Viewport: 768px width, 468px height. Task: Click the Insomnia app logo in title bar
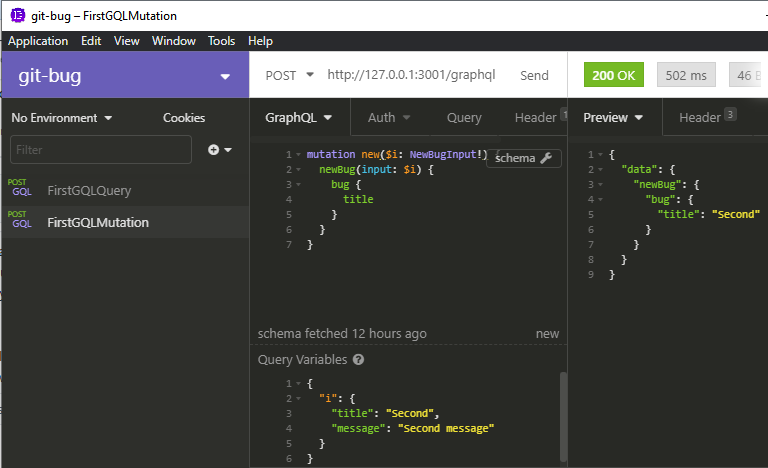click(x=18, y=15)
